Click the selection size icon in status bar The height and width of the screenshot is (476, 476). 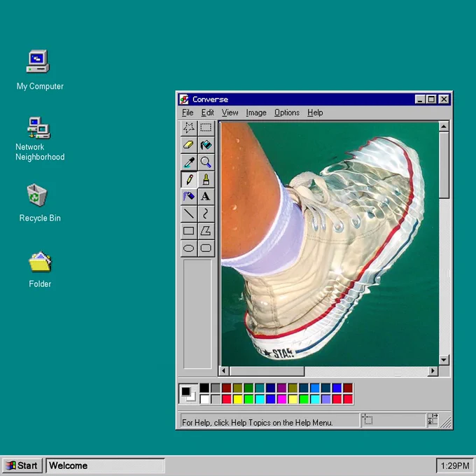tap(433, 419)
